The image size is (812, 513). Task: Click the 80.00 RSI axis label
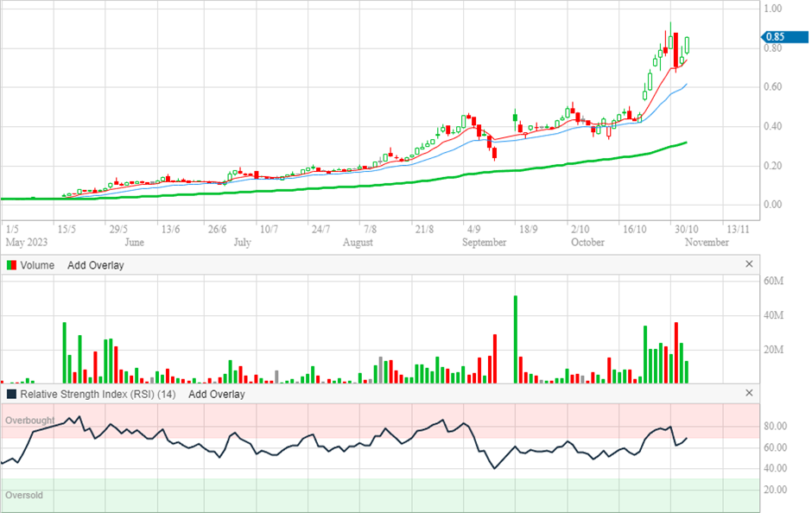click(774, 427)
